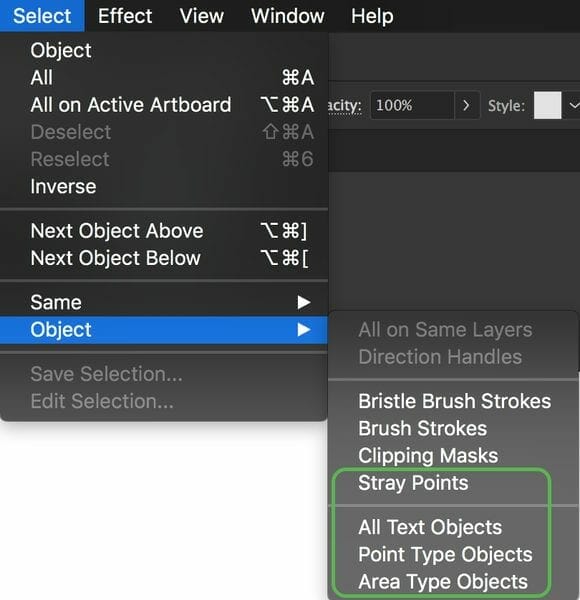Choose Inverse selection option
Viewport: 580px width, 600px height.
[x=164, y=186]
